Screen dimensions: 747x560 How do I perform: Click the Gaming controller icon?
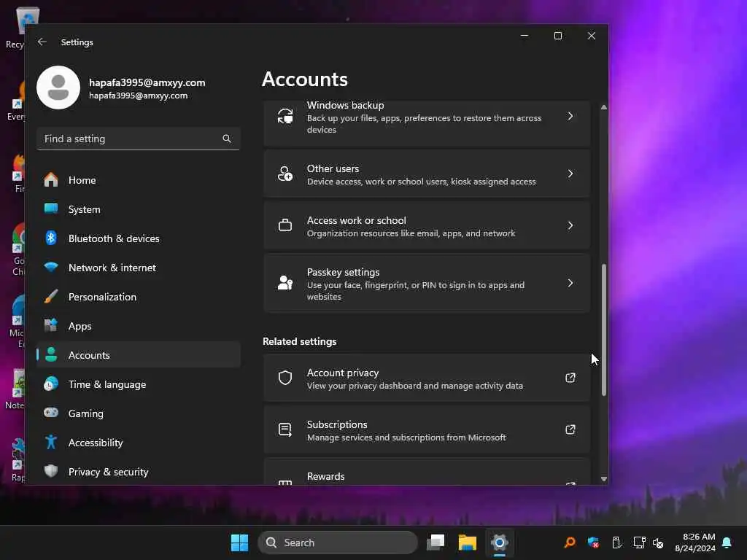coord(51,413)
